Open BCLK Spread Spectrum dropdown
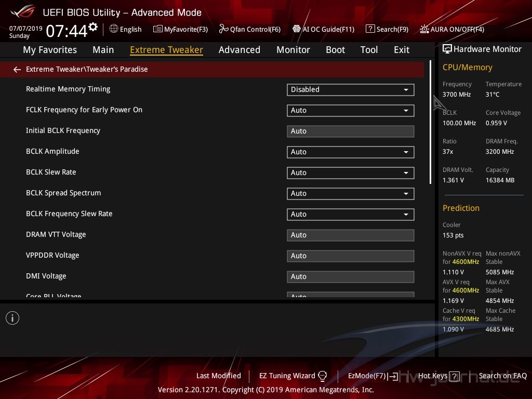This screenshot has height=399, width=532. point(351,193)
